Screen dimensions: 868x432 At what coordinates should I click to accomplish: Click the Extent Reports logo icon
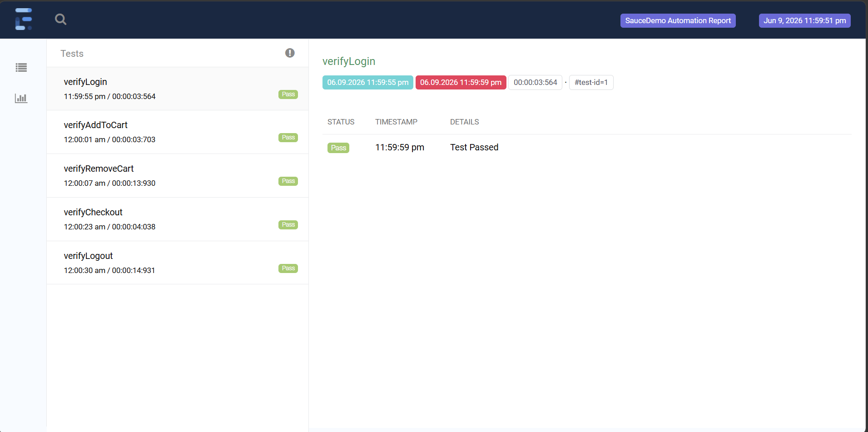(x=24, y=19)
